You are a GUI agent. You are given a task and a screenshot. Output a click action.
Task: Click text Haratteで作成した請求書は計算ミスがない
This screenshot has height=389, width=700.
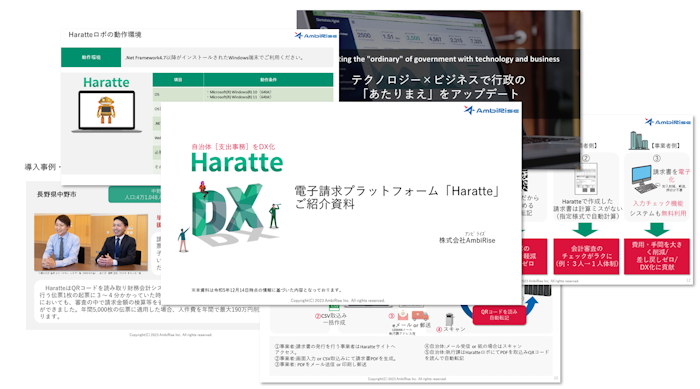click(x=587, y=209)
